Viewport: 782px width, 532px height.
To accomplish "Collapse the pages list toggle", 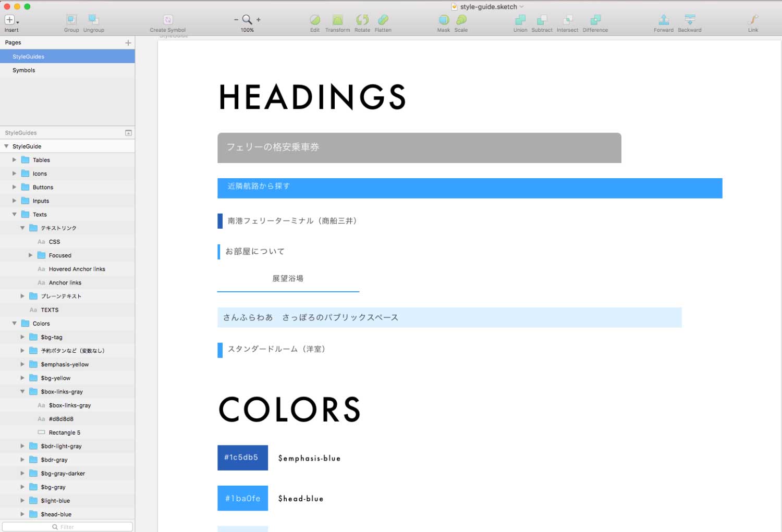I will click(128, 133).
